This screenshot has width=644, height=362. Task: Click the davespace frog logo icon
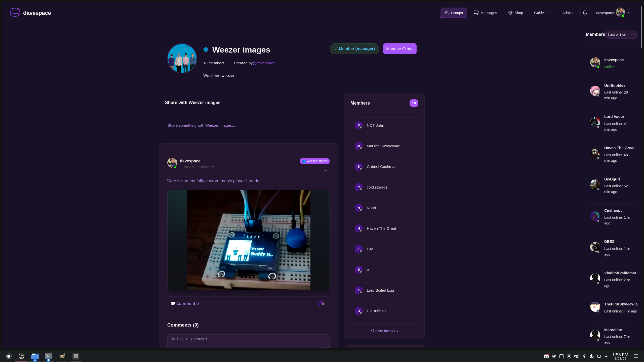point(15,13)
